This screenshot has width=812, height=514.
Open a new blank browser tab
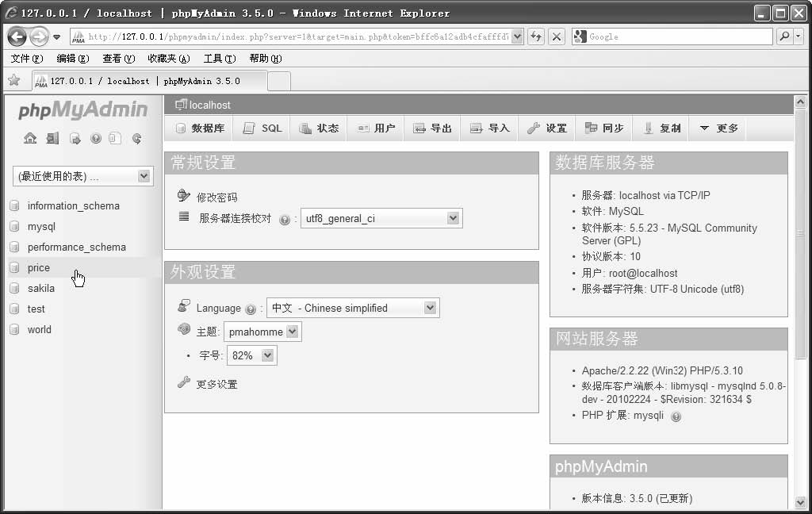[279, 81]
